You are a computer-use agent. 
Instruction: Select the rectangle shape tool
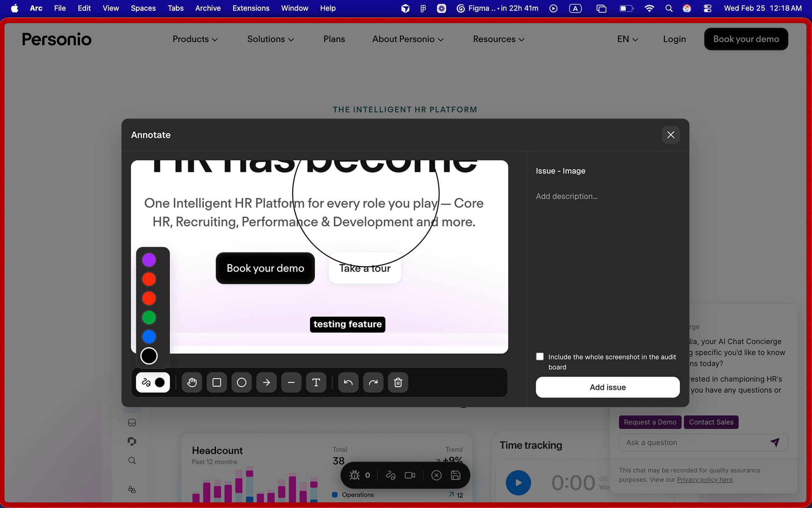pyautogui.click(x=217, y=382)
